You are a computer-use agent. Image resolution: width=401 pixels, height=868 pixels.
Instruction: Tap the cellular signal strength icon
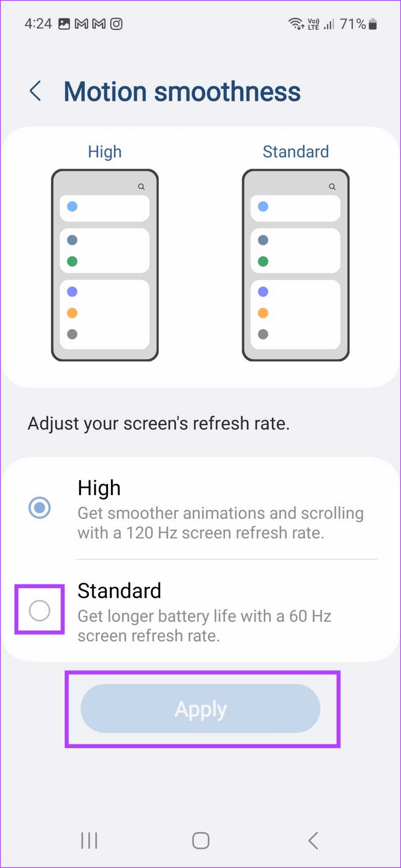click(329, 24)
